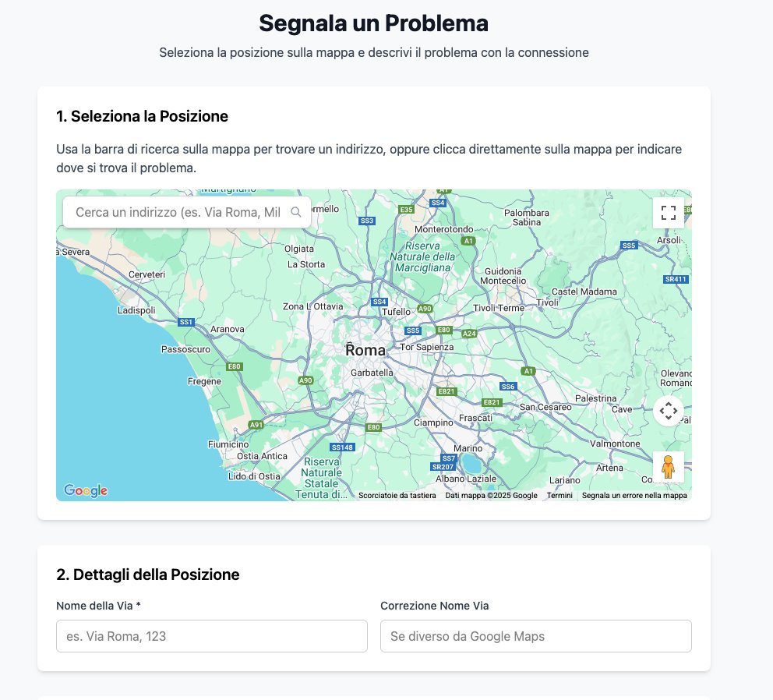Open the map camera controls
Image resolution: width=773 pixels, height=700 pixels.
tap(668, 410)
